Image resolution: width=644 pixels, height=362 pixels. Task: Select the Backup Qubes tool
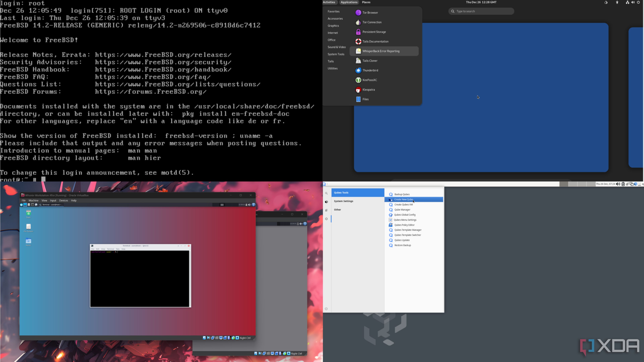[402, 194]
